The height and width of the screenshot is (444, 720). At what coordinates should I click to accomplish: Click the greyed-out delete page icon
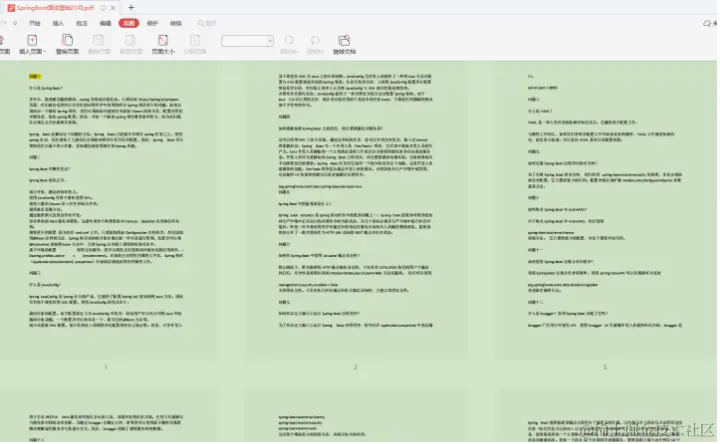coord(99,40)
